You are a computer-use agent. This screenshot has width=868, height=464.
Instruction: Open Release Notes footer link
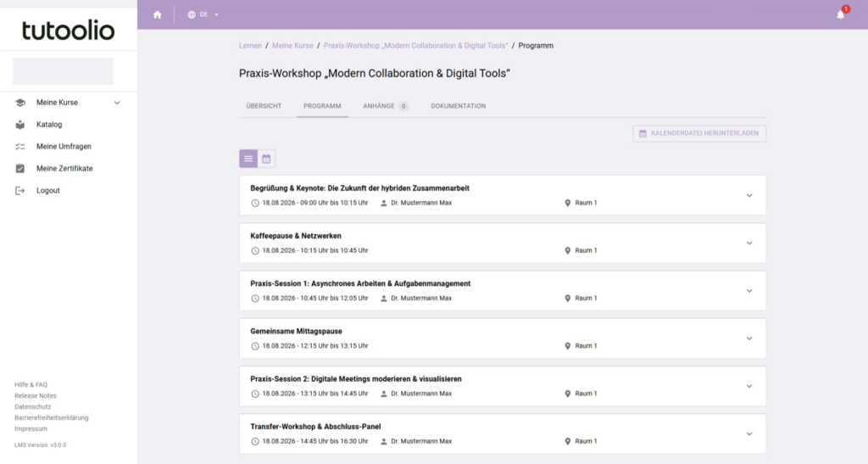36,396
